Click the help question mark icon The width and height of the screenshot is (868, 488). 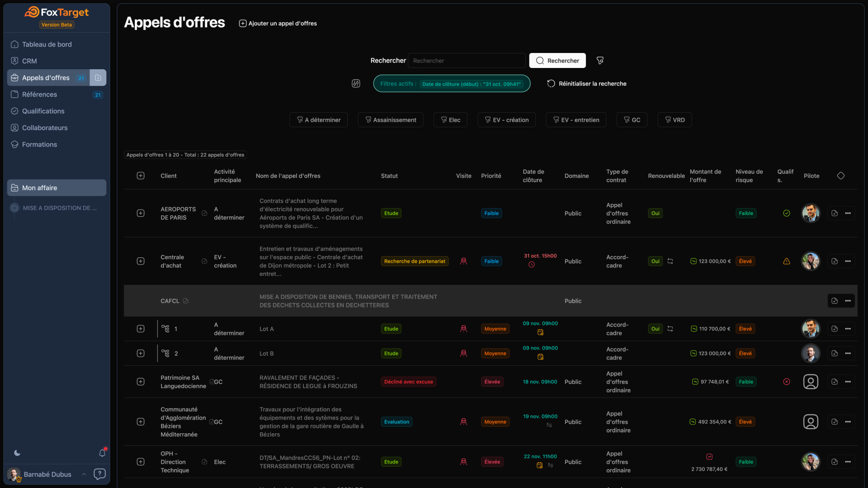(100, 474)
